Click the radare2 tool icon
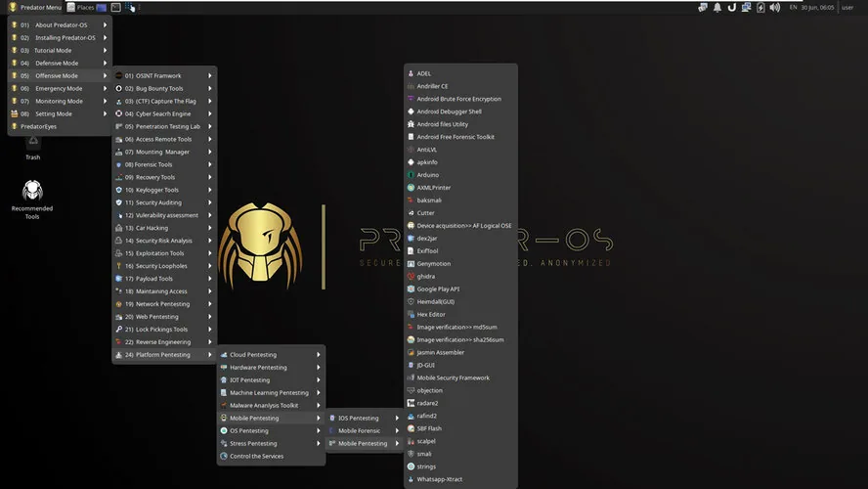 (411, 403)
